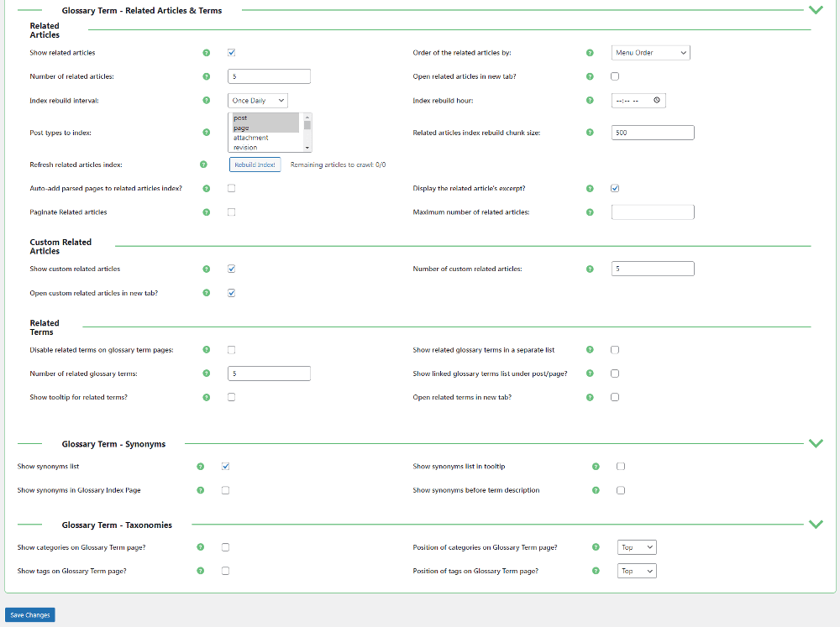The width and height of the screenshot is (840, 627).
Task: Open Position of categories dropdown
Action: click(636, 547)
